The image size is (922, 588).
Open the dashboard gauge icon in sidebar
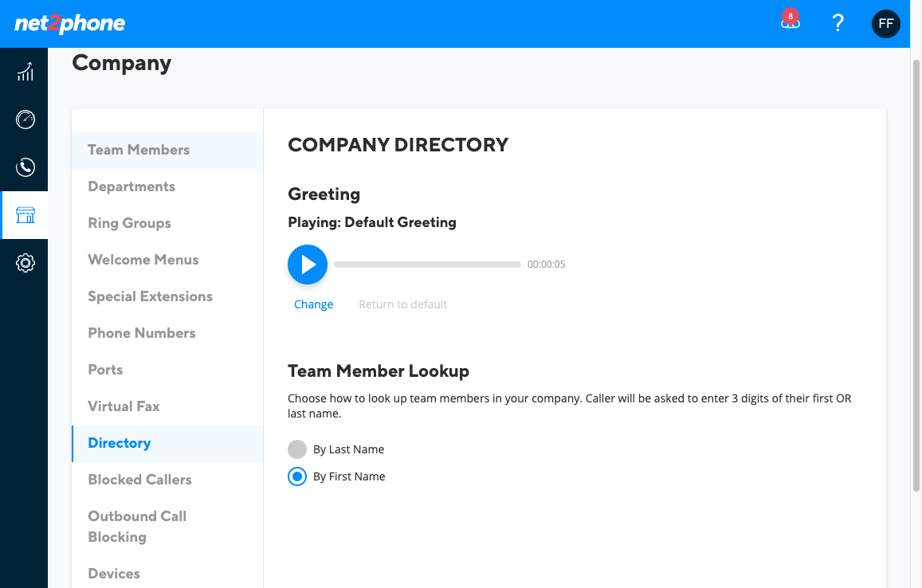point(25,120)
